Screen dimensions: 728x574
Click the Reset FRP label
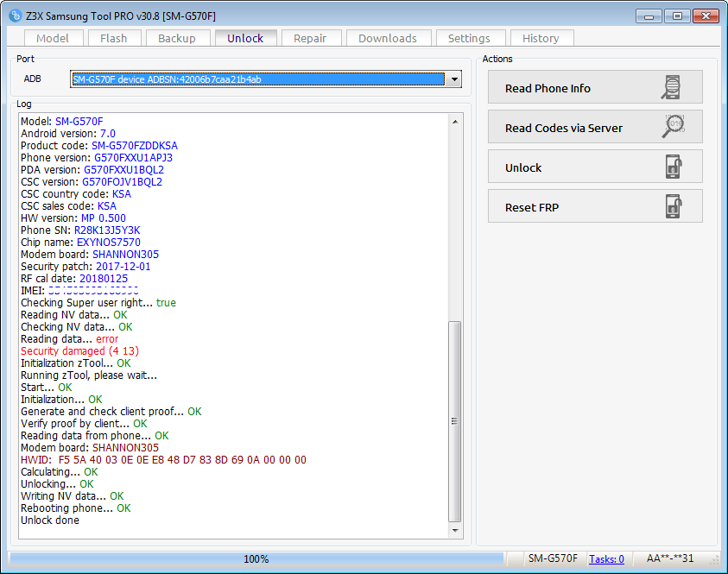click(x=532, y=208)
